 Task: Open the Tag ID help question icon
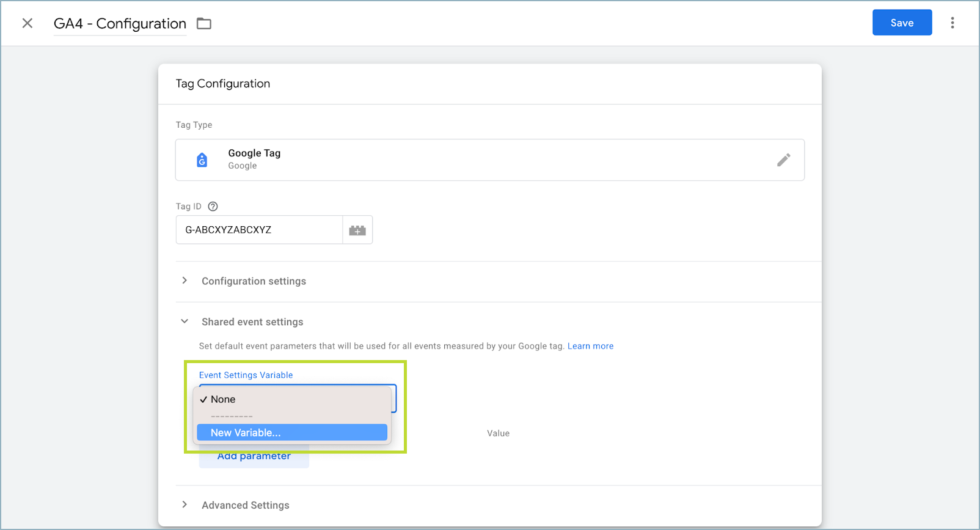(x=213, y=207)
